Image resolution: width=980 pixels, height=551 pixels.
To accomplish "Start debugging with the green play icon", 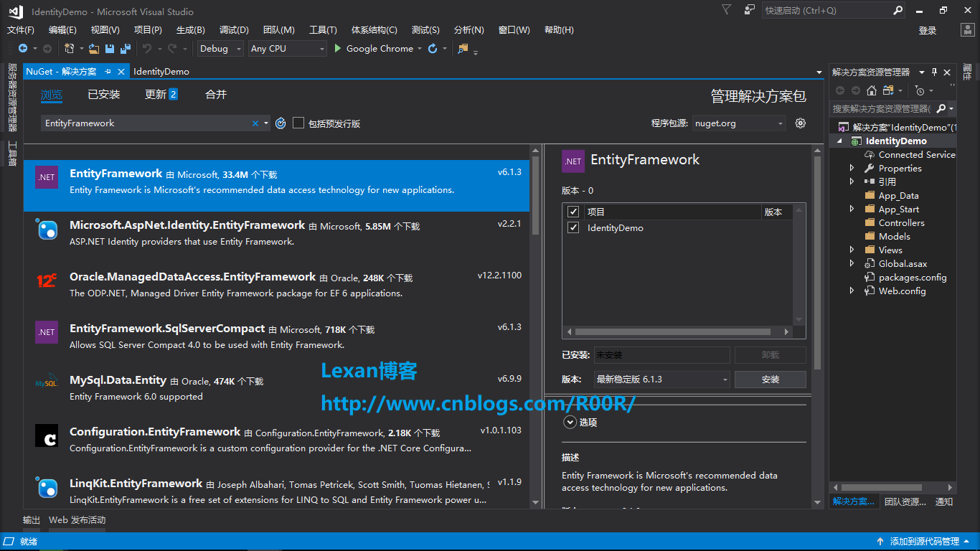I will click(x=338, y=49).
